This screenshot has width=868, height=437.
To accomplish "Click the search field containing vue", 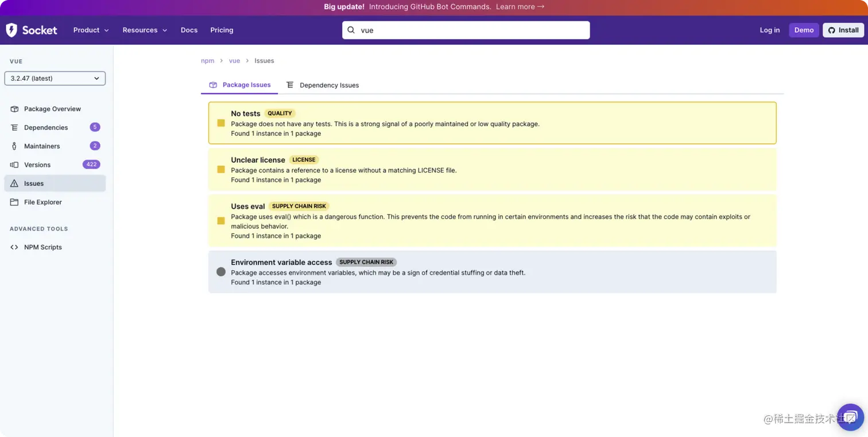I will point(466,30).
